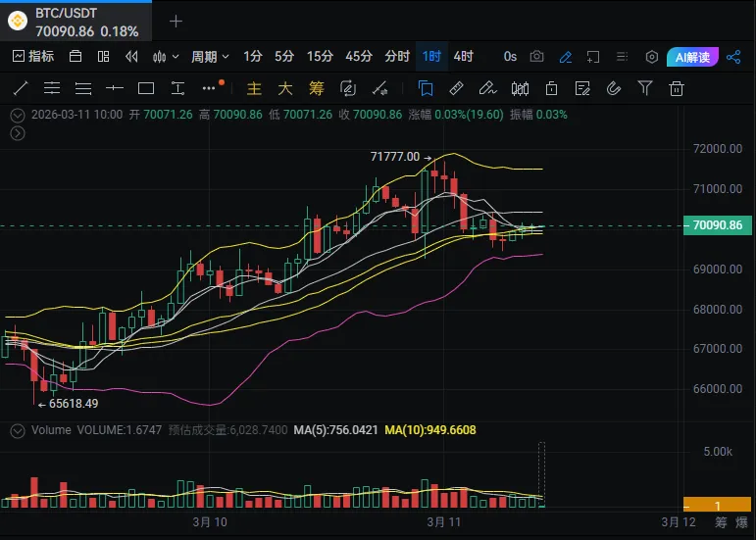Viewport: 756px width, 540px height.
Task: Click the 3月 10 date axis label
Action: tap(210, 522)
